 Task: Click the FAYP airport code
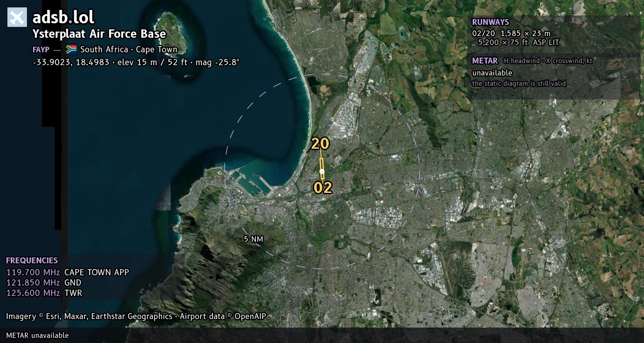[x=41, y=50]
